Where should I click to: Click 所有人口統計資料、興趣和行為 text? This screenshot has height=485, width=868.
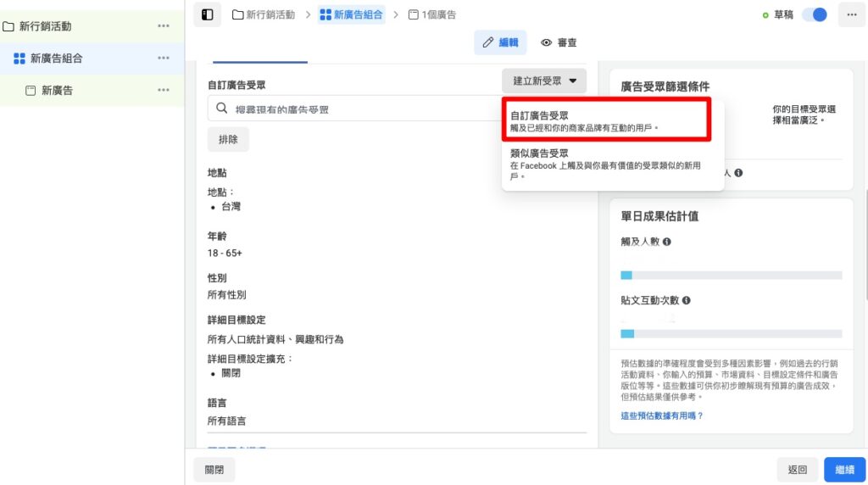coord(275,339)
